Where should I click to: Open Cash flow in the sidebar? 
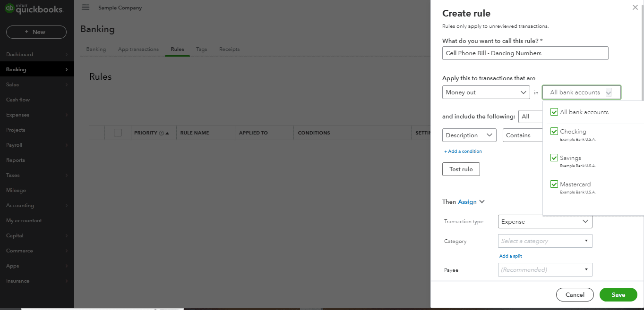pos(37,100)
